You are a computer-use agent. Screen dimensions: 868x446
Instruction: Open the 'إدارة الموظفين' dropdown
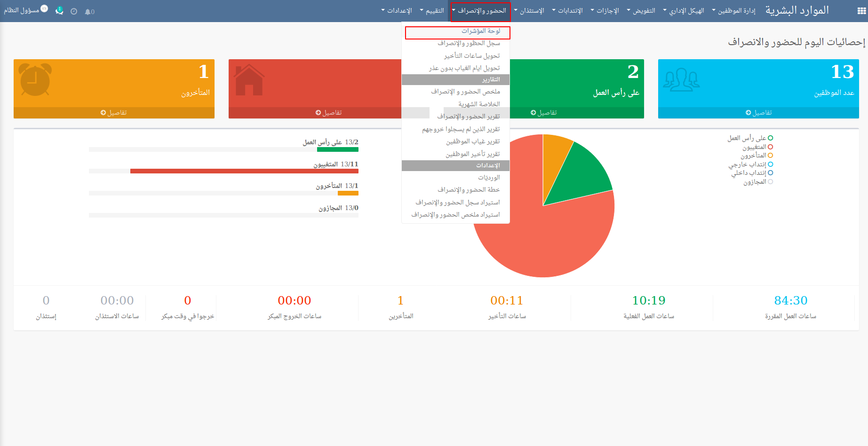click(733, 11)
